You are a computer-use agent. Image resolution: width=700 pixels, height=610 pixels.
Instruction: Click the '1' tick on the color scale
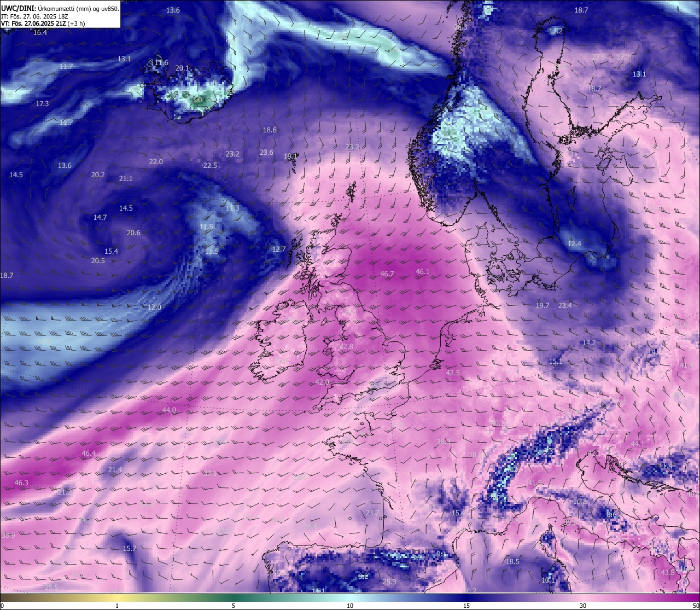pyautogui.click(x=117, y=606)
